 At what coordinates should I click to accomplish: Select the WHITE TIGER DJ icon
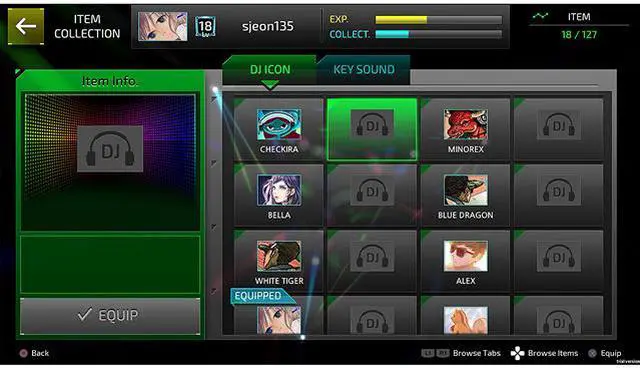click(x=279, y=261)
